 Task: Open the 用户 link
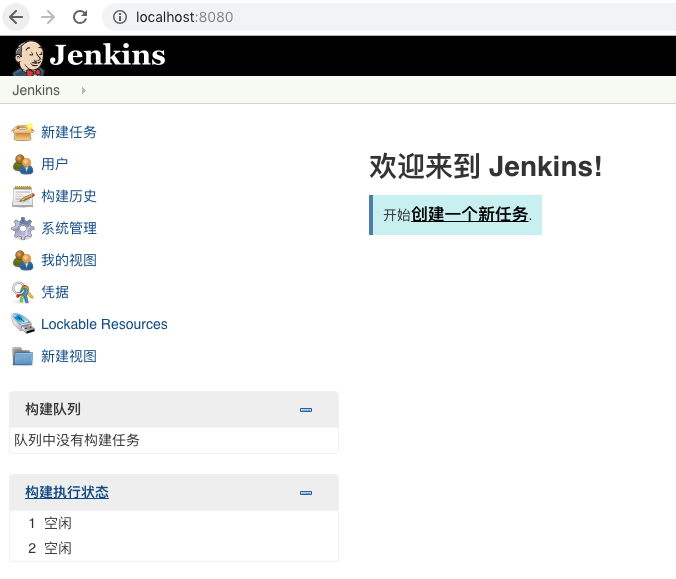pyautogui.click(x=54, y=164)
